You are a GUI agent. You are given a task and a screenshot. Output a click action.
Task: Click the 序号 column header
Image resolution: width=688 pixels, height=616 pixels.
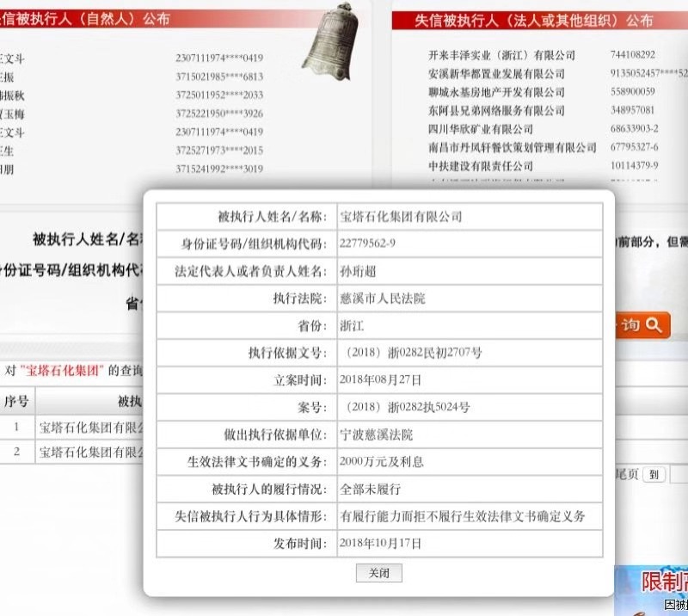tap(16, 401)
